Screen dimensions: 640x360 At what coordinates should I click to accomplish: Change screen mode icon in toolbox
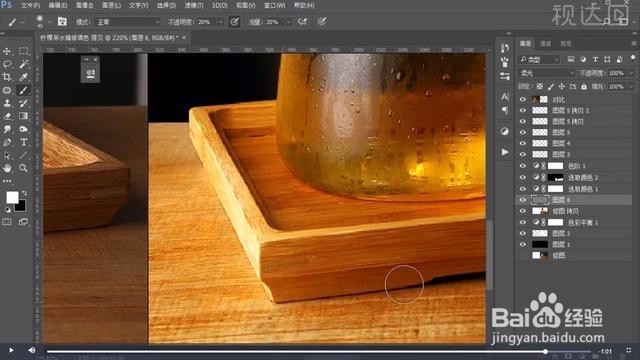(23, 222)
